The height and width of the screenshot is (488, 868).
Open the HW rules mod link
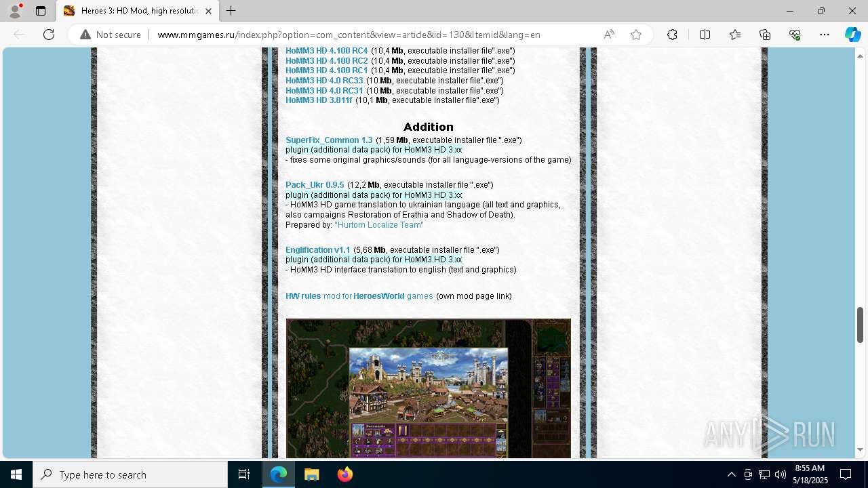(x=303, y=296)
